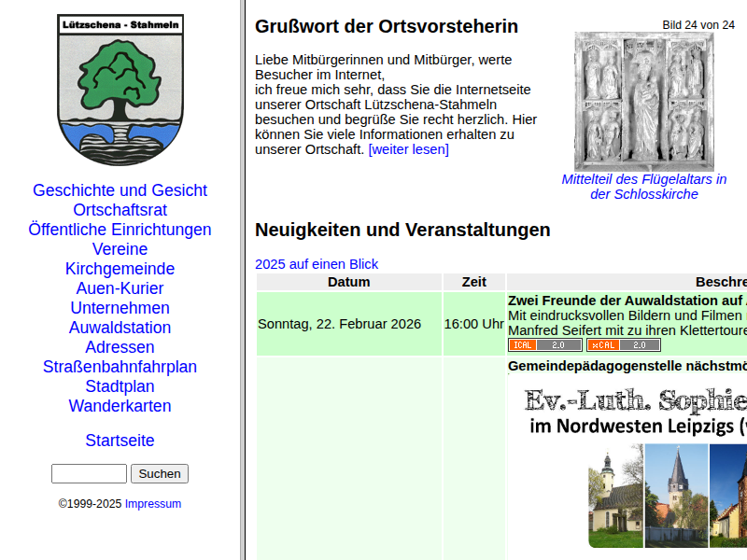Open the Stadtplan city map
Viewport: 747px width, 560px height.
tap(120, 386)
